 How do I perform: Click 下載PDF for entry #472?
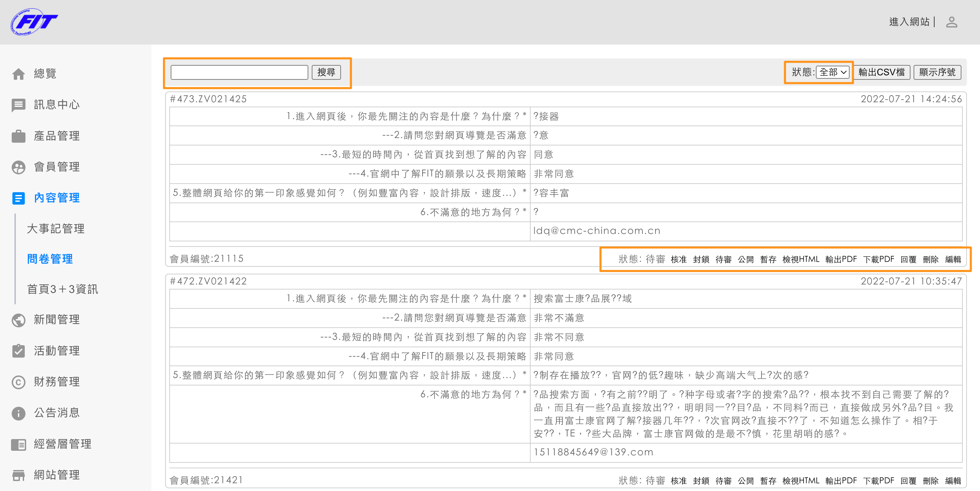tap(878, 481)
